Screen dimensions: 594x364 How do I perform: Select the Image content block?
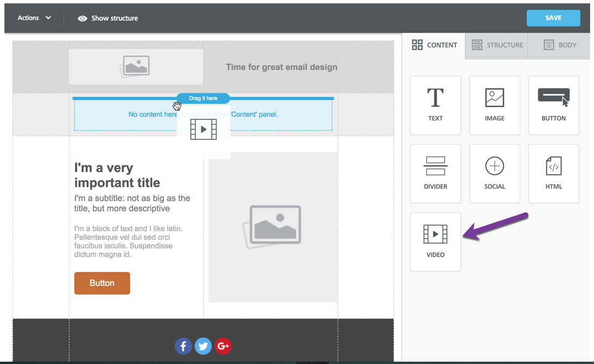click(495, 105)
